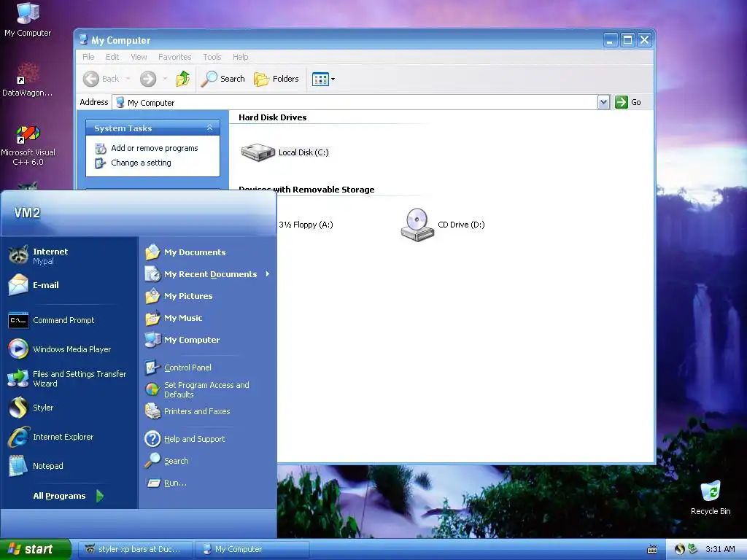Screen dimensions: 747x560
Task: Select My Computer desktop icon
Action: pos(28,19)
